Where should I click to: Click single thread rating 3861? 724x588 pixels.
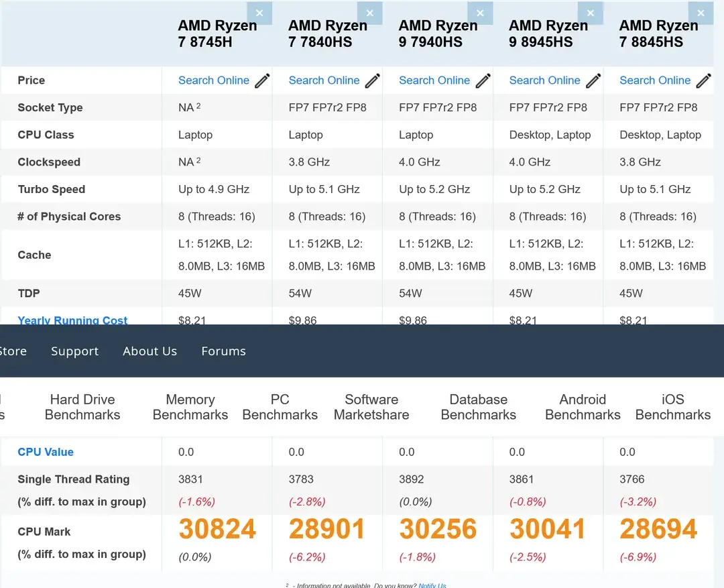click(x=522, y=479)
